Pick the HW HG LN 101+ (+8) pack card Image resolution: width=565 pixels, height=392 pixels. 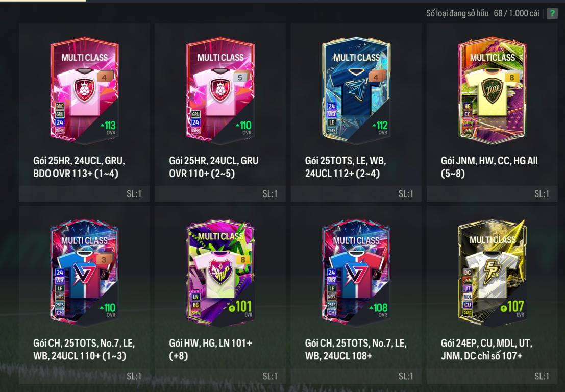coord(220,295)
